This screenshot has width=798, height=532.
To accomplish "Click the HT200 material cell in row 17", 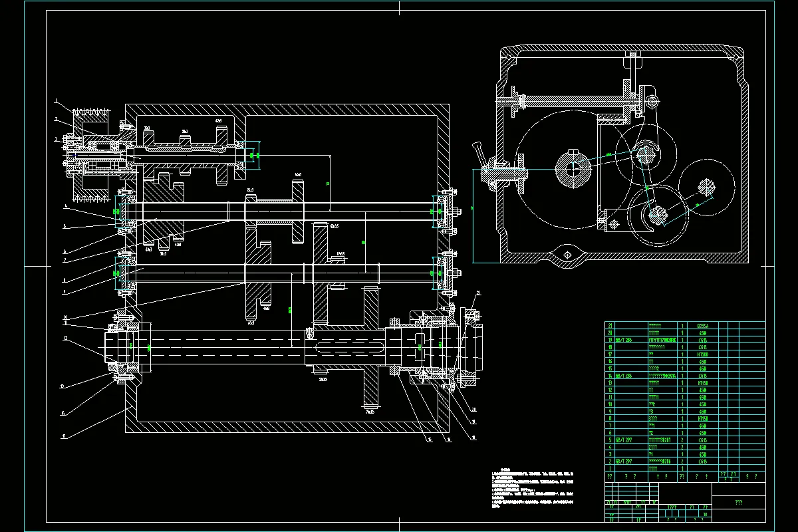I will (702, 354).
